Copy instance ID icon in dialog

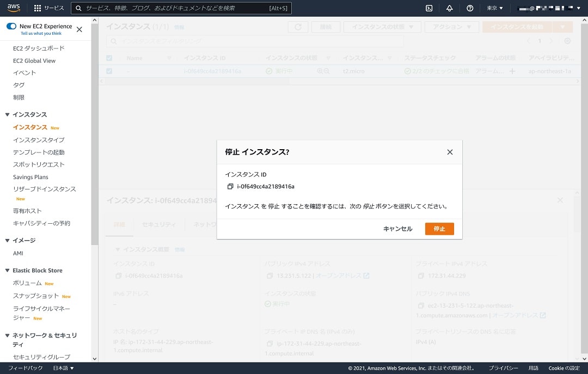point(230,186)
